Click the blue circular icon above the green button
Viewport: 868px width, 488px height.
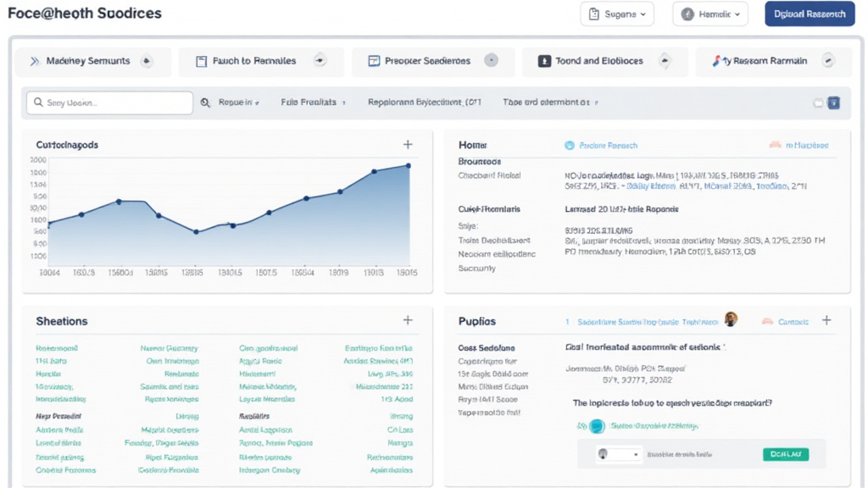pos(597,426)
